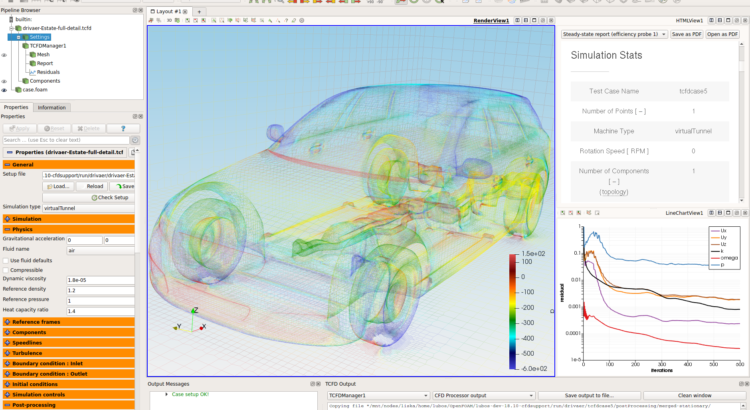The image size is (750, 410).
Task: Click the properties search field
Action: (66, 140)
